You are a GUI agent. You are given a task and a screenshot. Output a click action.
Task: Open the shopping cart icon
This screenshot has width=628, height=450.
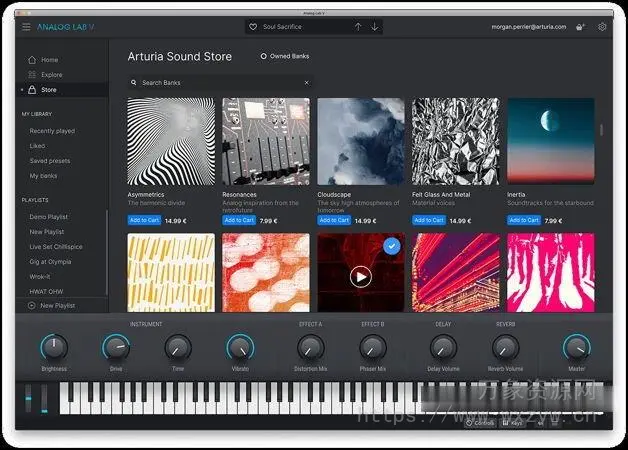click(580, 27)
